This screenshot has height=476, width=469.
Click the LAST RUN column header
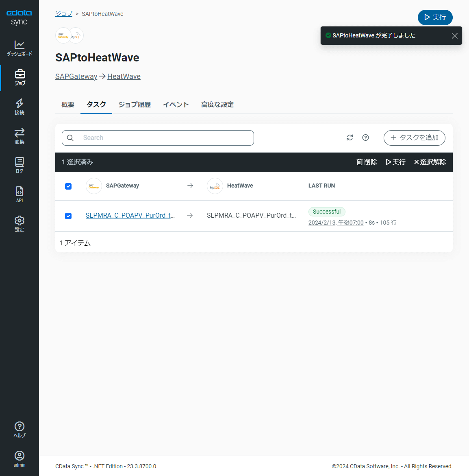321,186
